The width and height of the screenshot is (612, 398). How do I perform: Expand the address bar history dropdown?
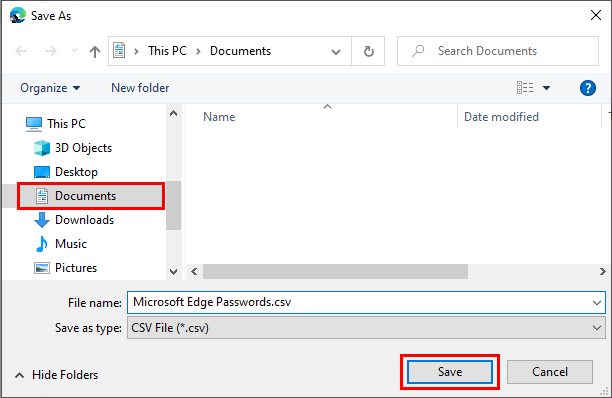click(x=336, y=52)
